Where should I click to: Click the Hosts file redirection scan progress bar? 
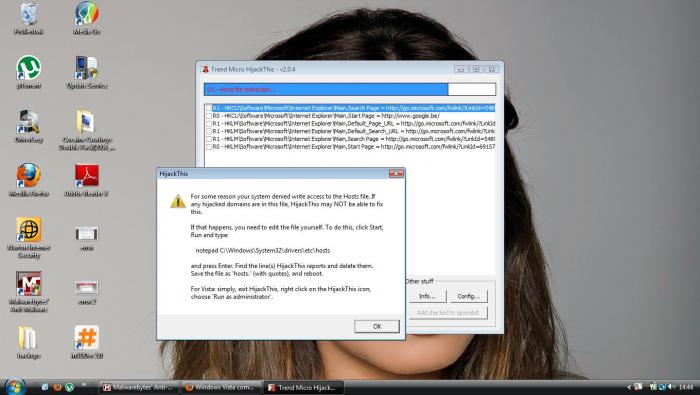click(350, 89)
